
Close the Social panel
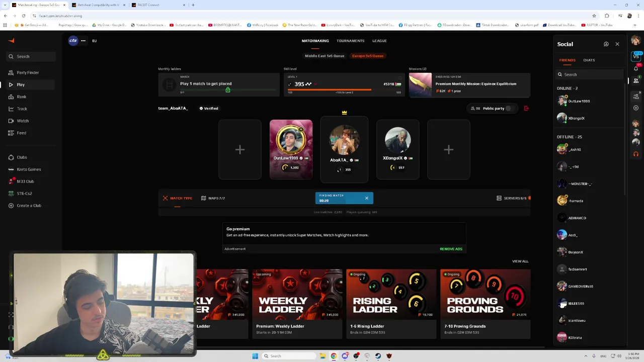pos(617,44)
